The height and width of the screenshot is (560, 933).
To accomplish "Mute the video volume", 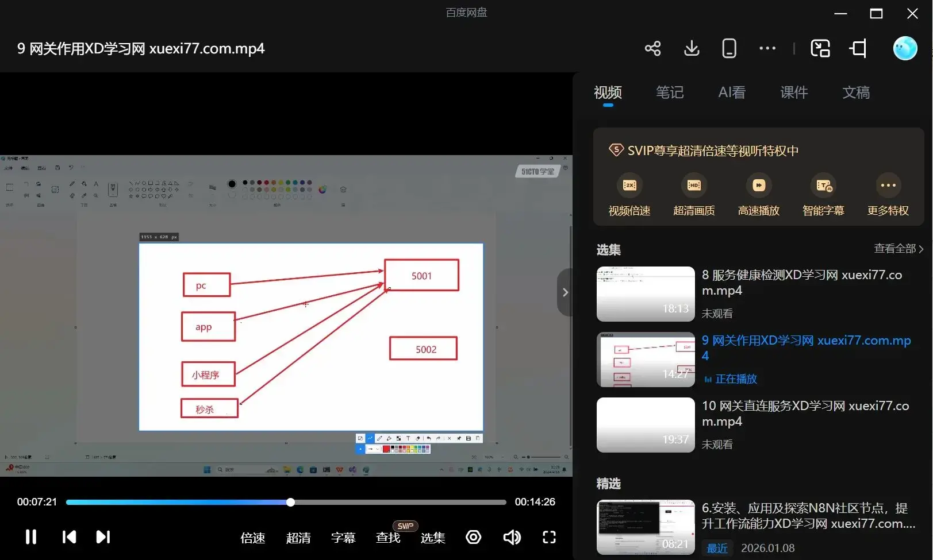I will (x=512, y=537).
